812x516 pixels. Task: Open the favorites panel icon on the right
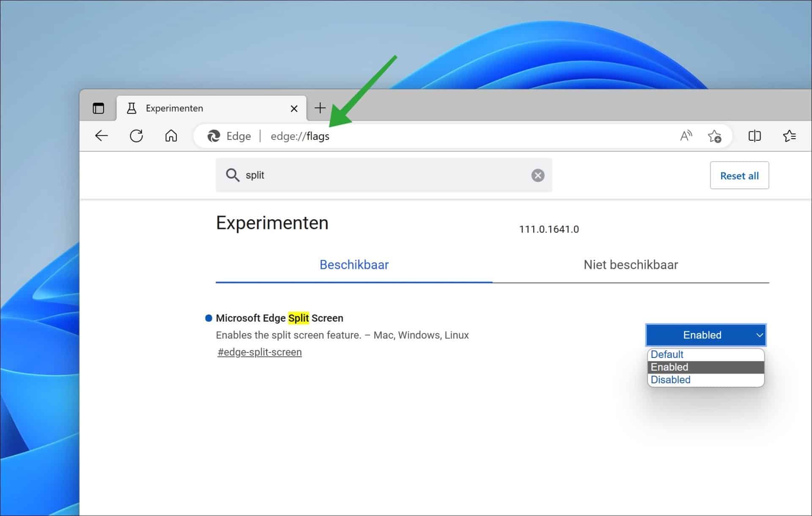789,136
